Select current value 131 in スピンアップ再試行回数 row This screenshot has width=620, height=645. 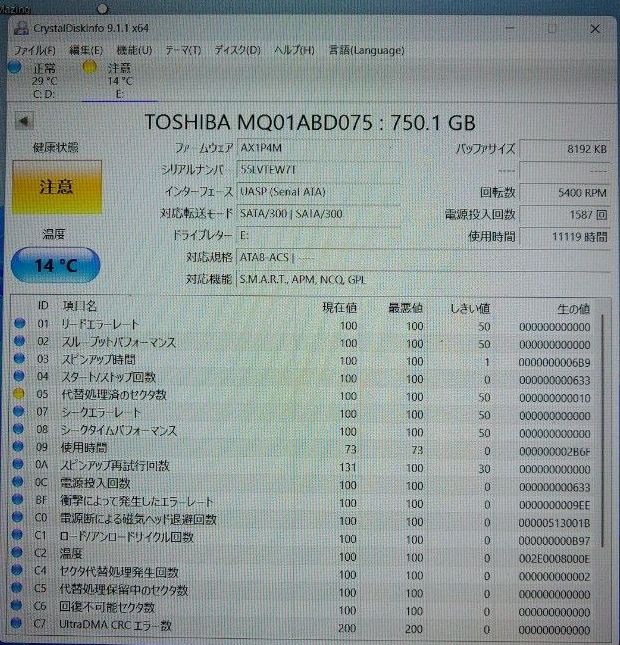[x=348, y=468]
